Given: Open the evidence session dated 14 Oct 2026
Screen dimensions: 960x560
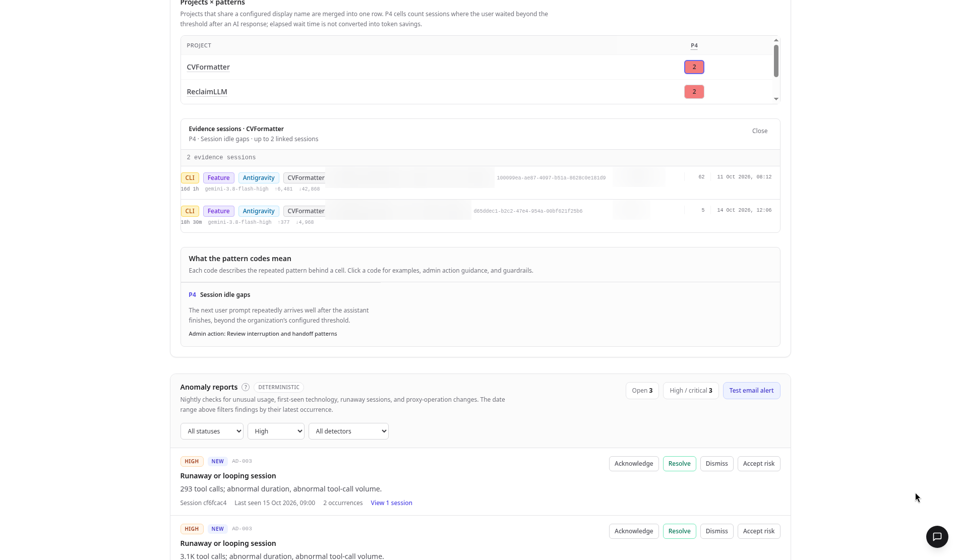Looking at the screenshot, I should tap(480, 216).
